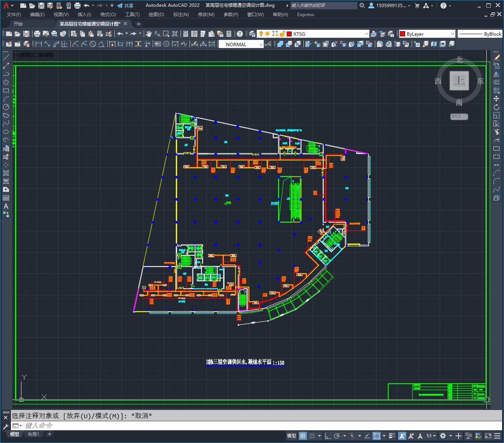The image size is (504, 443).
Task: Open the 文件(F) menu
Action: pyautogui.click(x=14, y=14)
